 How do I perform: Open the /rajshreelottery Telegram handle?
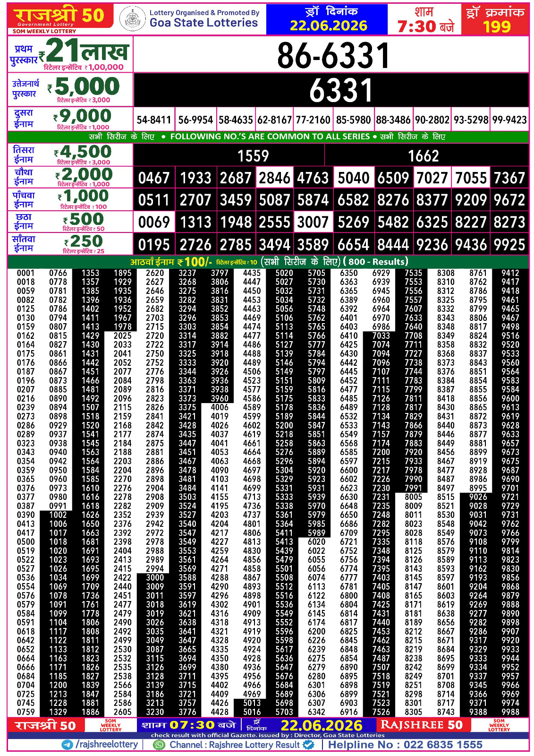(107, 745)
